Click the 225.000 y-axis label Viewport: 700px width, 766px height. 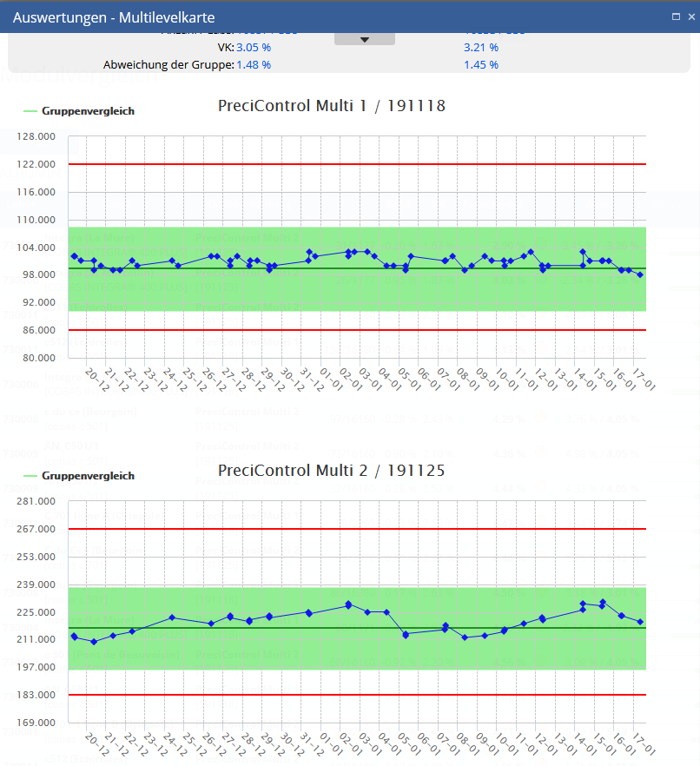click(x=36, y=612)
